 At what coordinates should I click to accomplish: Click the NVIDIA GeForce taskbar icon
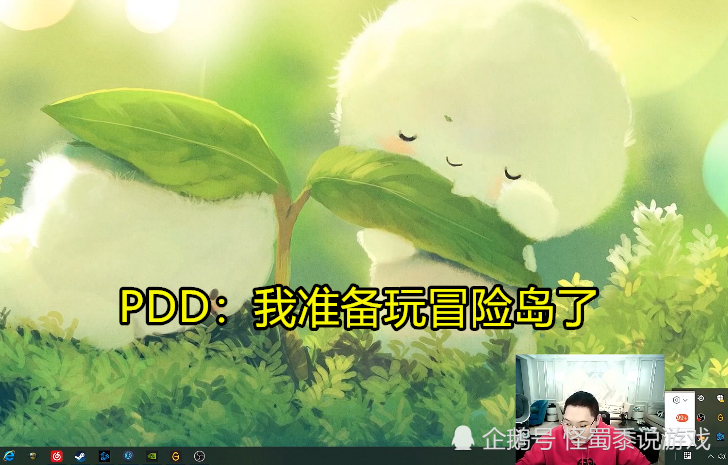(x=151, y=456)
